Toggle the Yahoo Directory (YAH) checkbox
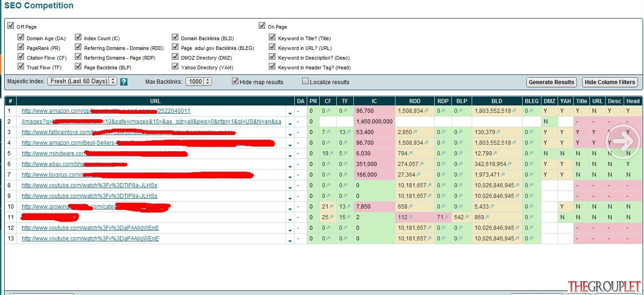The width and height of the screenshot is (644, 295). coord(175,67)
